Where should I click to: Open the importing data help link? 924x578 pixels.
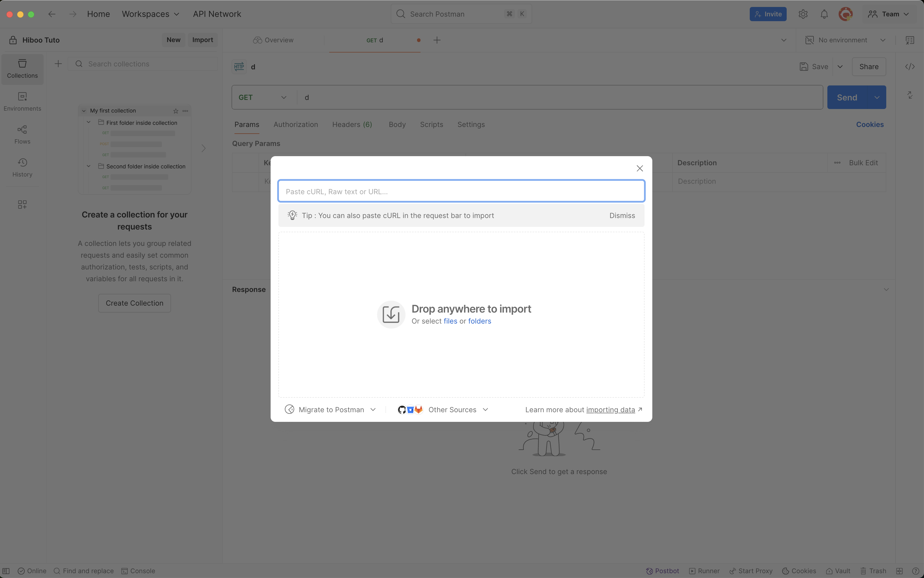tap(610, 410)
